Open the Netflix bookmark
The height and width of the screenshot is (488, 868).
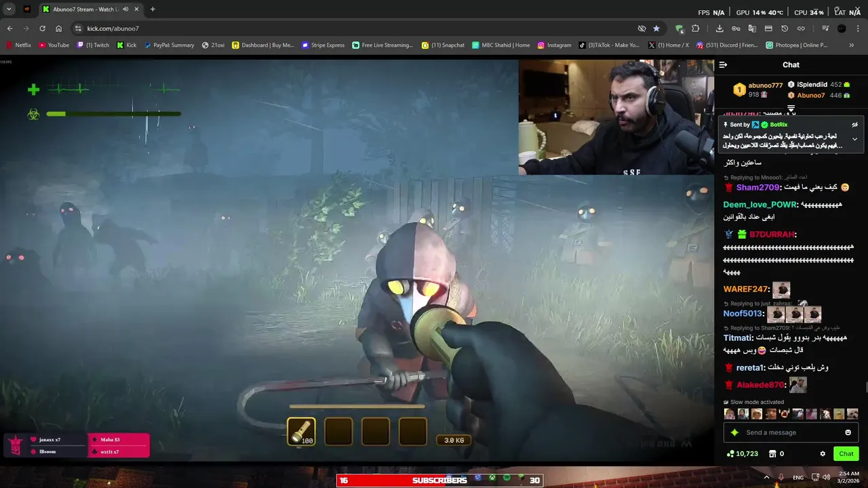point(18,45)
